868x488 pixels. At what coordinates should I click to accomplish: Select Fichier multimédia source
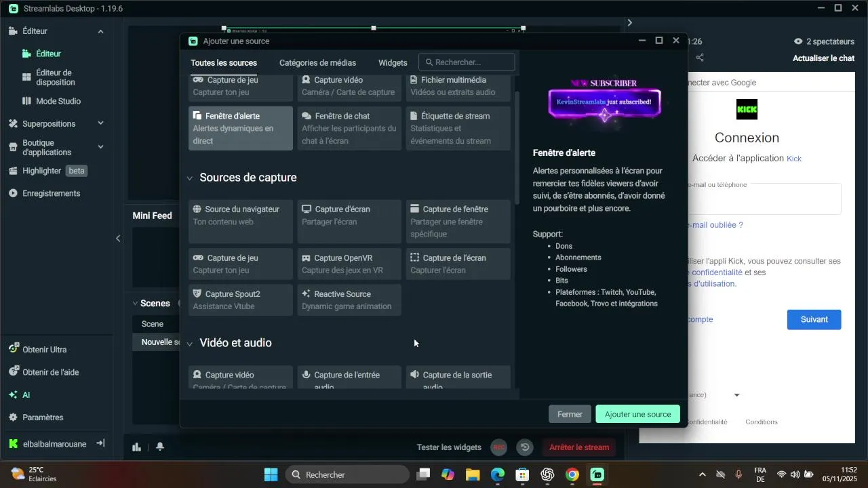[458, 87]
